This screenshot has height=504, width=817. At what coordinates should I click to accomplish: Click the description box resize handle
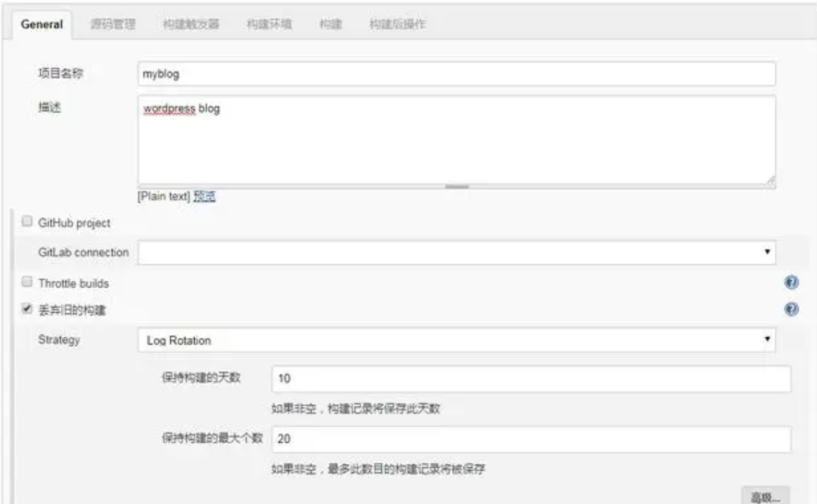(x=771, y=181)
